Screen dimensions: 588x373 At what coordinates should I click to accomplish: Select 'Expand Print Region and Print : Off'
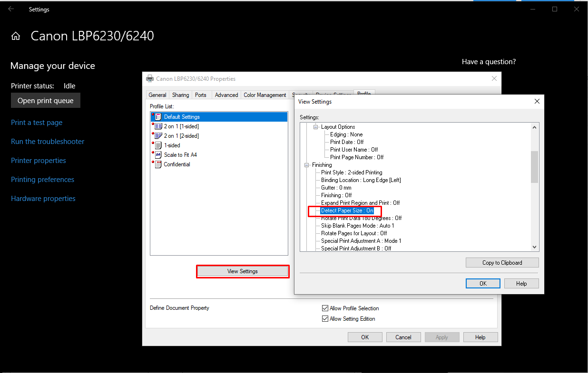(361, 203)
